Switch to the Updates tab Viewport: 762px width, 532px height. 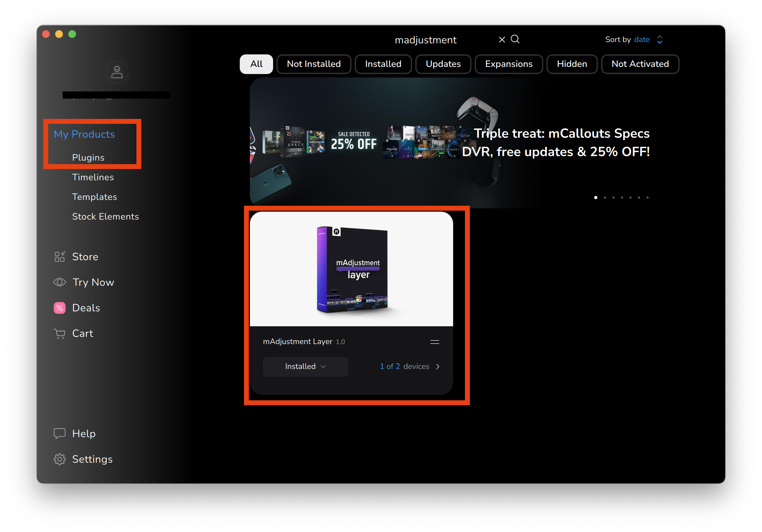click(x=443, y=64)
